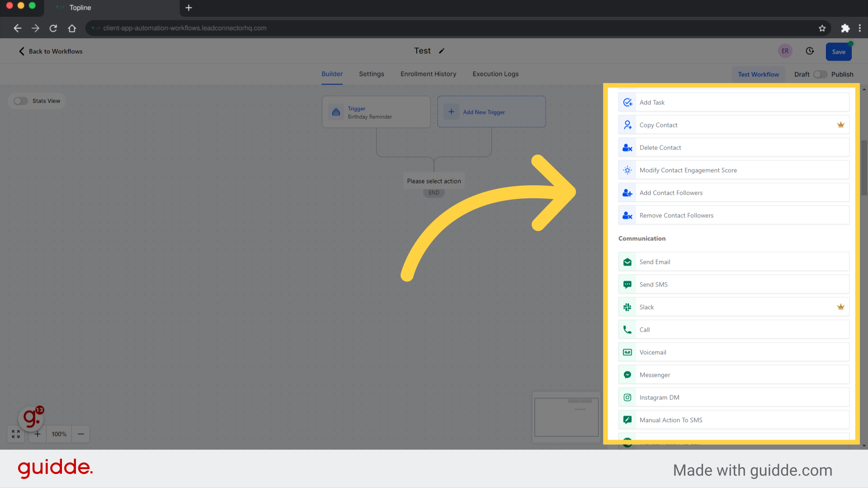Click the Voicemail icon

627,352
